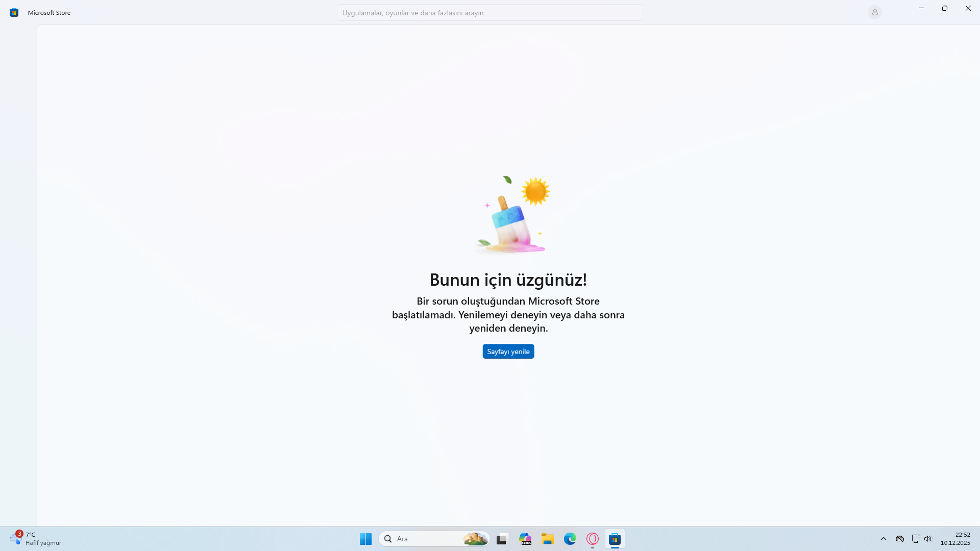The height and width of the screenshot is (551, 980).
Task: Open the volume control in the system tray
Action: (x=928, y=539)
